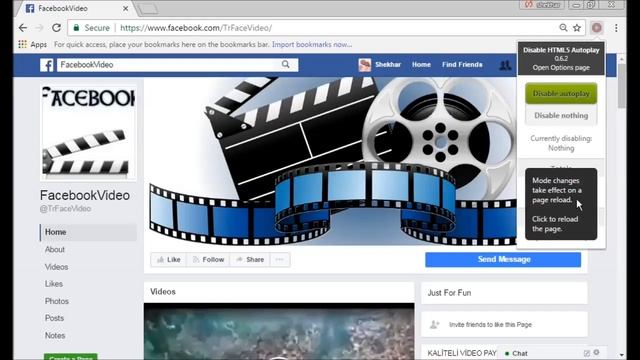Open Photos in the page sidebar
Screen dimensions: 640x360
pyautogui.click(x=57, y=301)
